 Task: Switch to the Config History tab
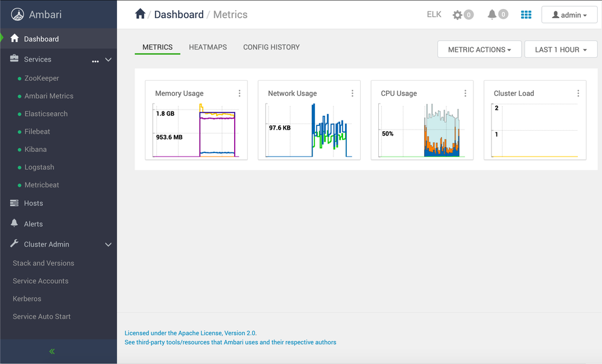coord(271,47)
